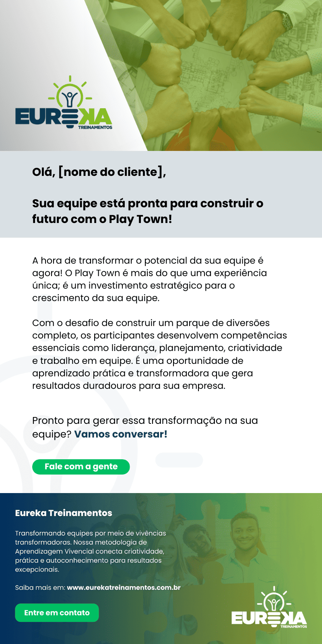Click the text "Pronto para gerar essa transformação"

click(145, 421)
